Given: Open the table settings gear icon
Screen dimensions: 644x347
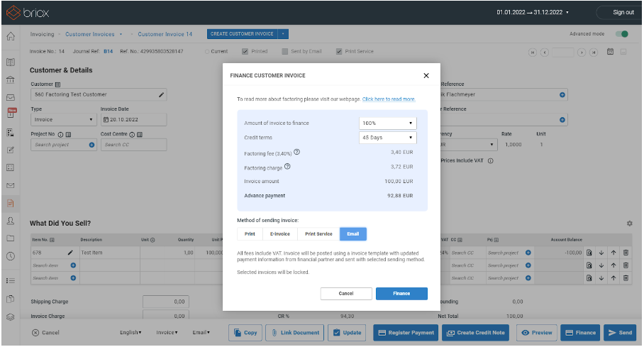Looking at the screenshot, I should [629, 224].
